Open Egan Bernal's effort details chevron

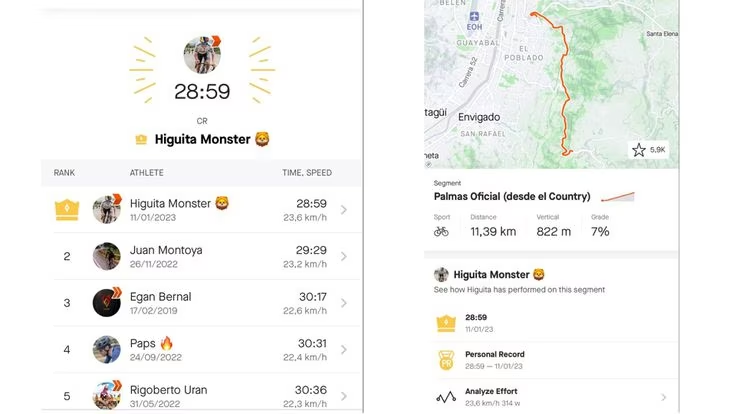[x=344, y=303]
